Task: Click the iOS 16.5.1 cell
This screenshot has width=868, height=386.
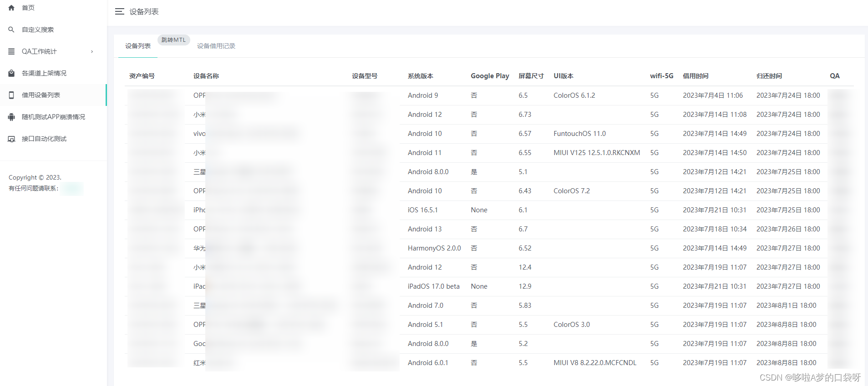Action: click(x=423, y=210)
